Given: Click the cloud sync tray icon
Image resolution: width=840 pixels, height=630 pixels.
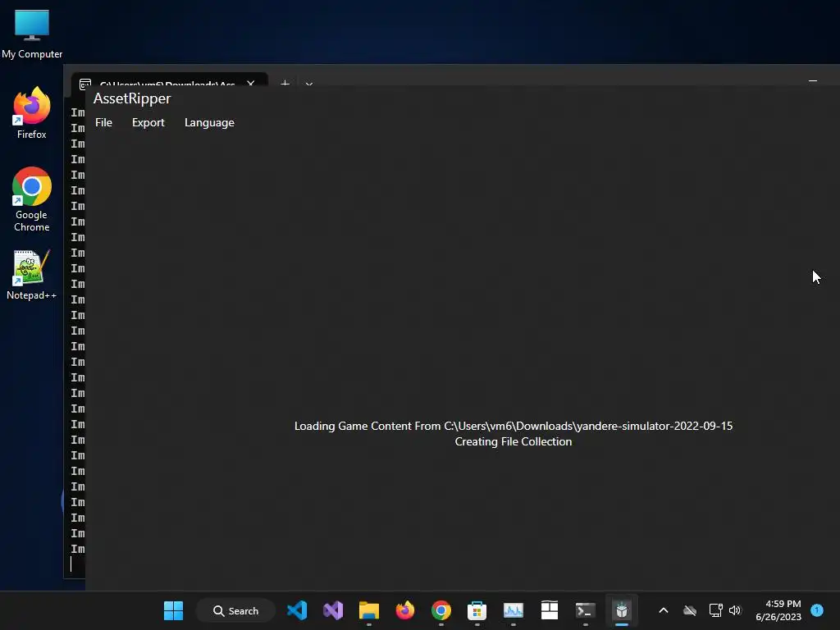Looking at the screenshot, I should 689,610.
